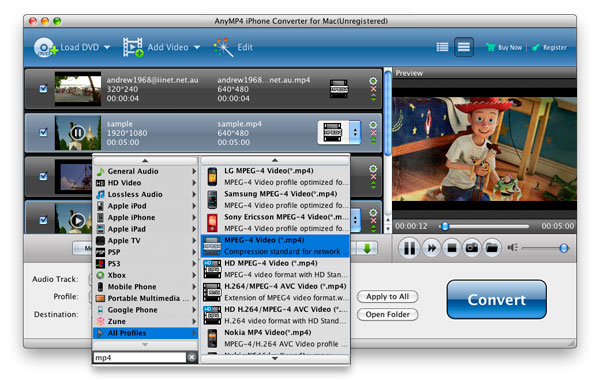Uncheck the sample video checkbox
The width and height of the screenshot is (600, 380).
click(44, 132)
